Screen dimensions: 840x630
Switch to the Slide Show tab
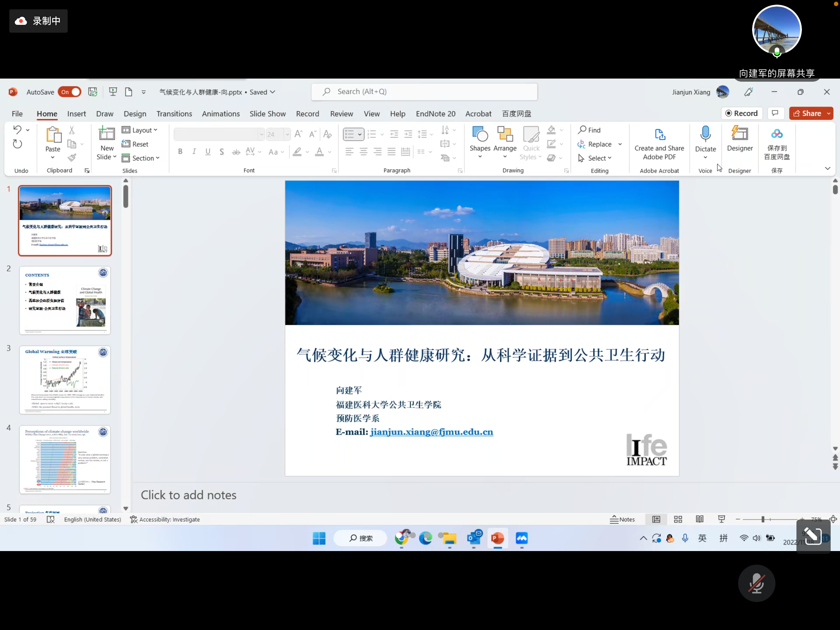click(x=267, y=114)
